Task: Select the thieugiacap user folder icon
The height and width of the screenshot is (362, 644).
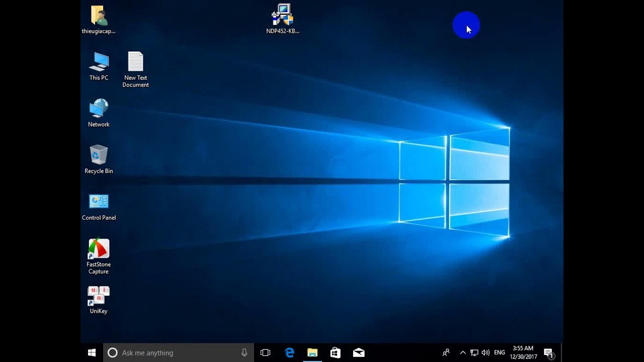Action: [99, 20]
